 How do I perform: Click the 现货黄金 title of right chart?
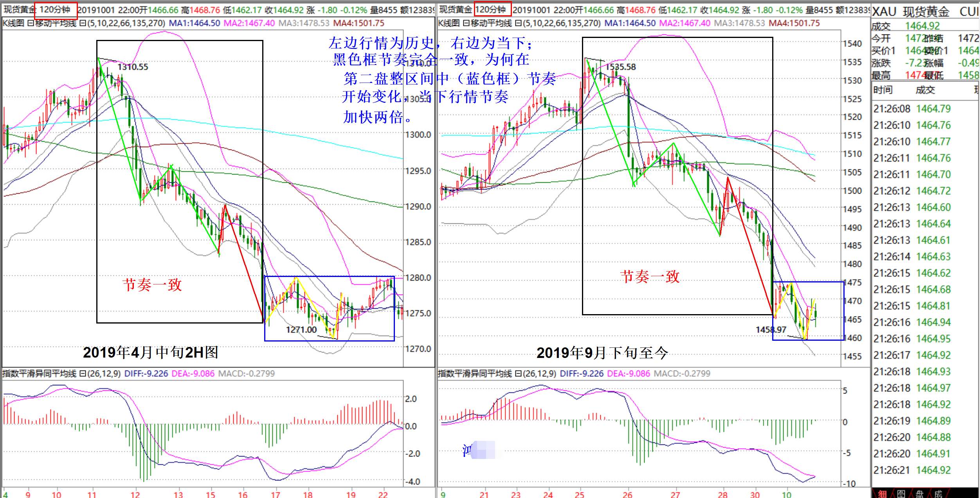[456, 10]
